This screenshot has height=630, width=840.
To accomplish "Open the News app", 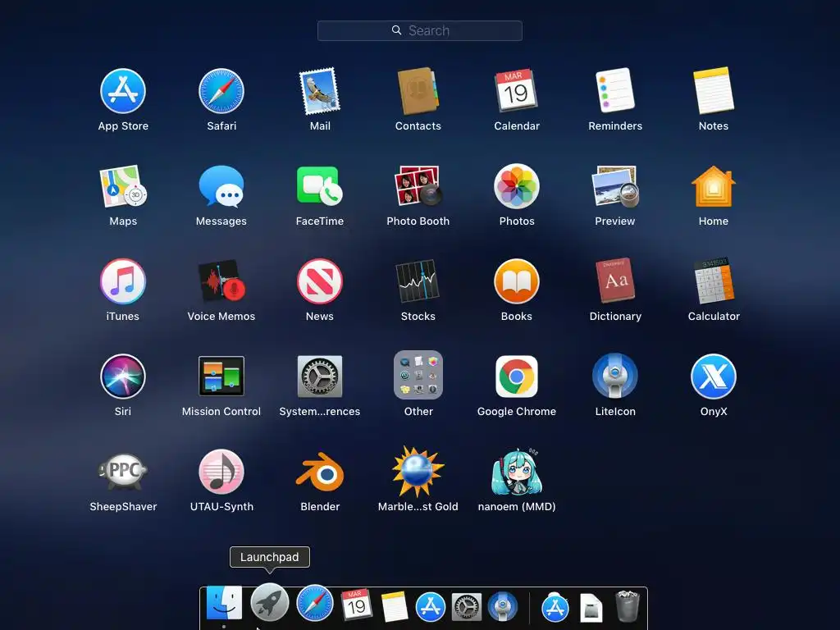I will coord(320,281).
